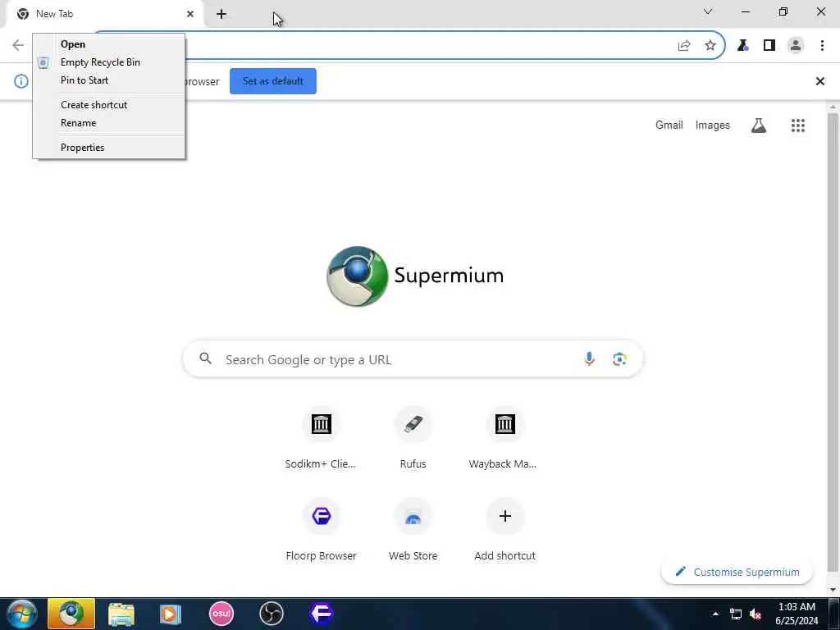This screenshot has width=840, height=630.
Task: Click the Search Google or type URL box
Action: click(413, 359)
